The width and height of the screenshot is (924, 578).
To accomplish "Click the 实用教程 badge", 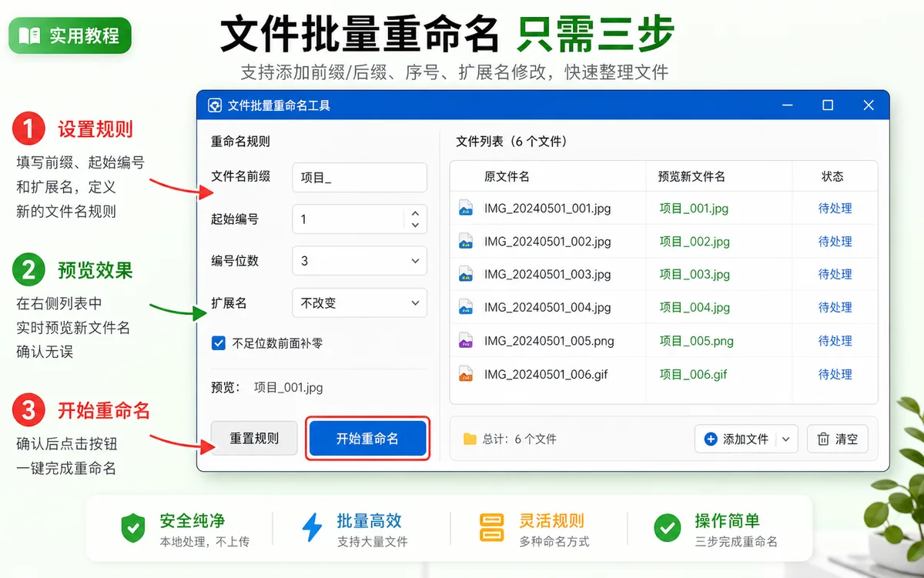I will point(70,35).
